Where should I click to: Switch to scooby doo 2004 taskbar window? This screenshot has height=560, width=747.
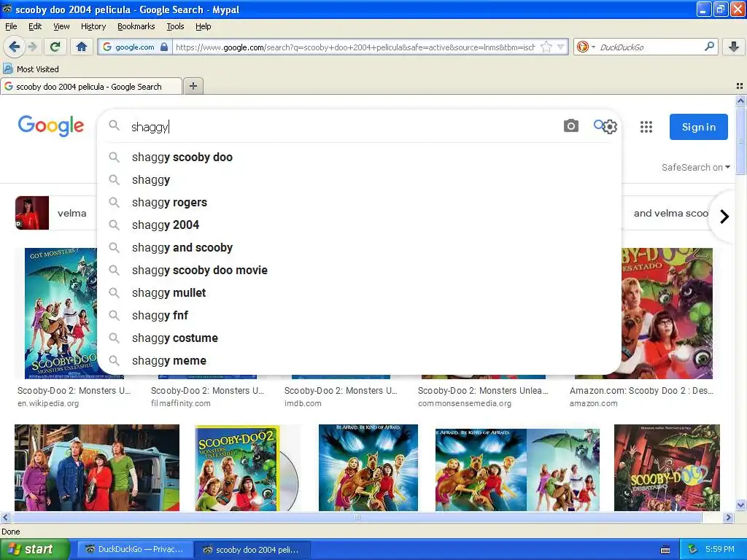tap(252, 549)
